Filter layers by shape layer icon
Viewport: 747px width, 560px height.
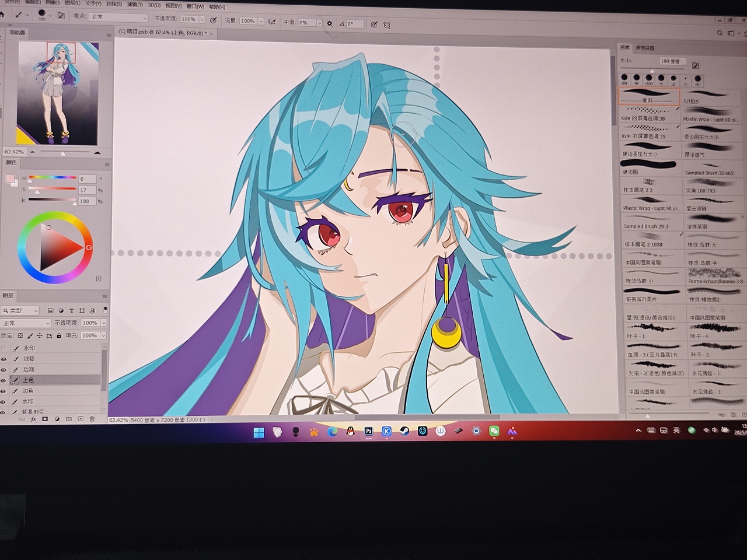(x=82, y=310)
